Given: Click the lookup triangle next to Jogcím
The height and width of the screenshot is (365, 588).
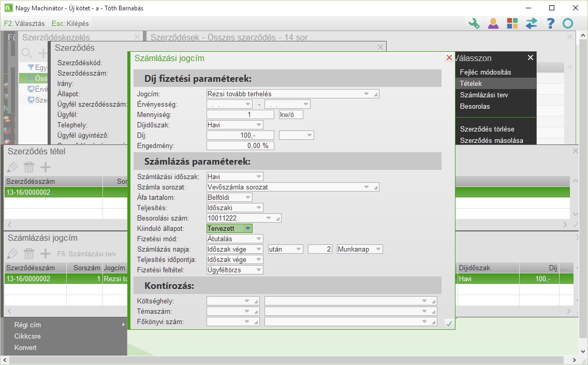Looking at the screenshot, I should (x=375, y=94).
